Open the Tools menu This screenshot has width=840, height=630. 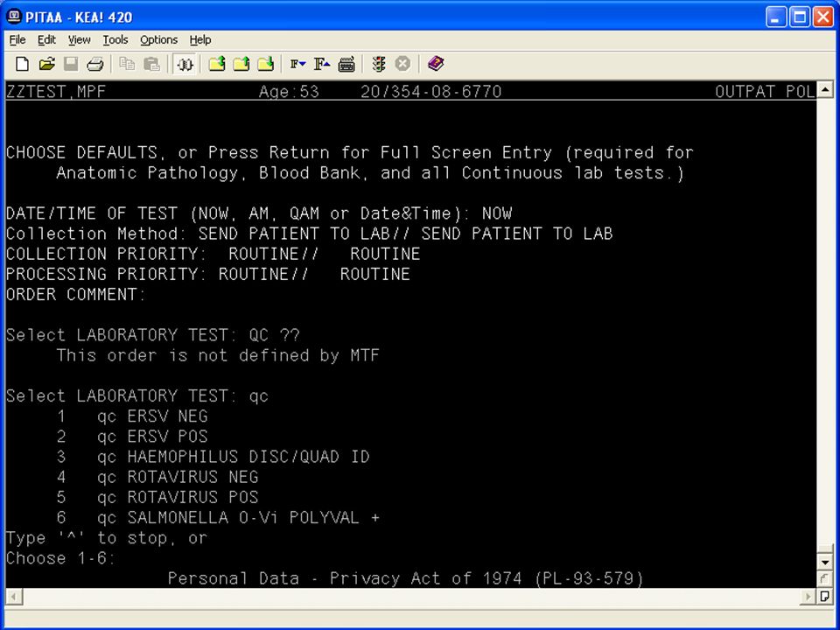(x=115, y=39)
